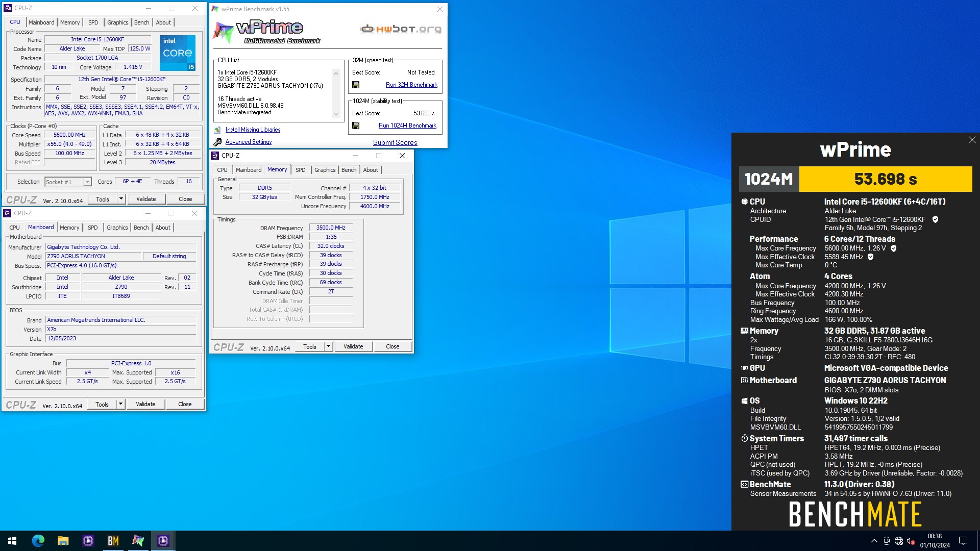Image resolution: width=980 pixels, height=551 pixels.
Task: Click the wPrime title bar icon
Action: (215, 9)
